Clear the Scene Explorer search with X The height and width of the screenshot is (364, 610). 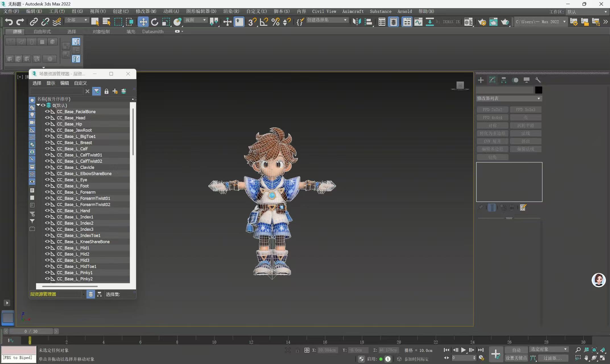click(87, 91)
